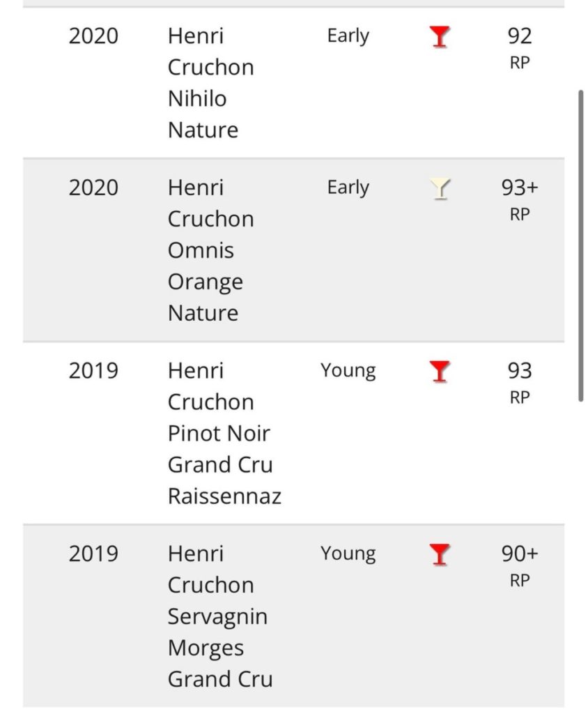
Task: Click Young maturity label for Pinot Noir
Action: 348,370
